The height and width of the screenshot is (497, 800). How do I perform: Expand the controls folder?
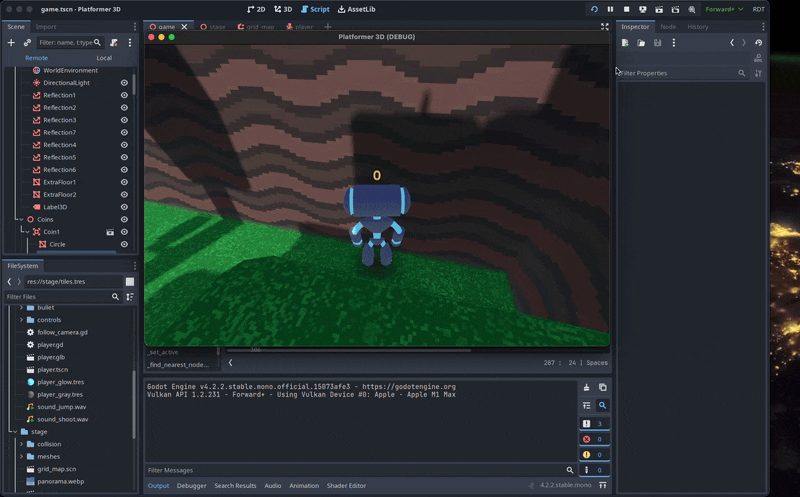(x=21, y=320)
